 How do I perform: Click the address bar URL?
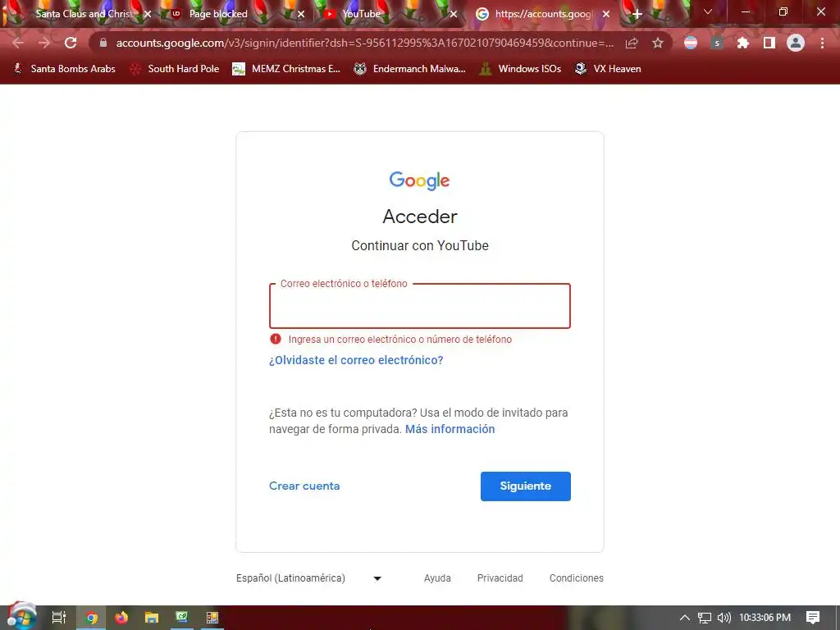364,43
